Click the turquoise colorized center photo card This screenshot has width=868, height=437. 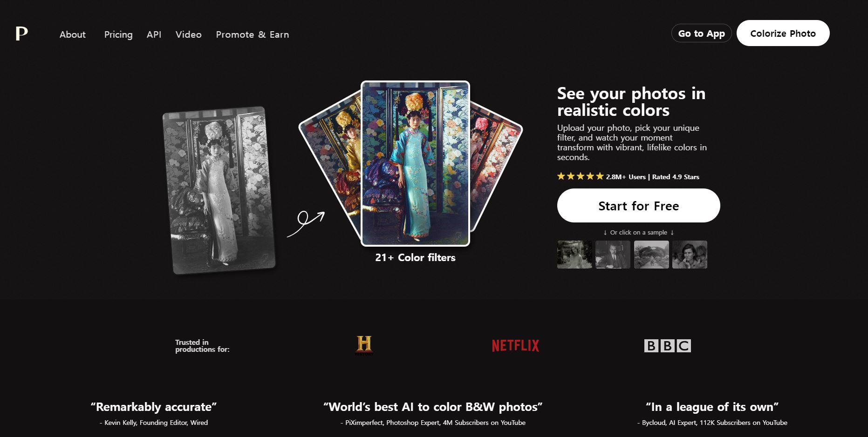(x=415, y=163)
